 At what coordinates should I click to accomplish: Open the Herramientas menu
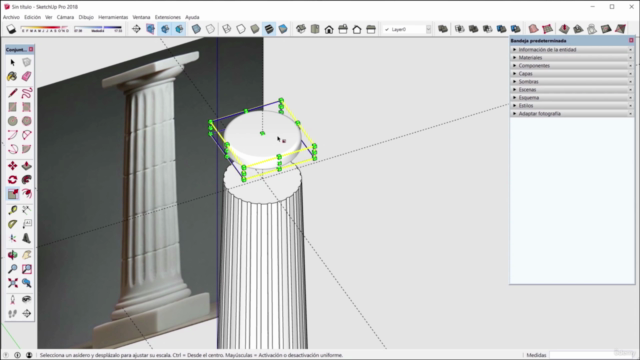click(x=113, y=17)
